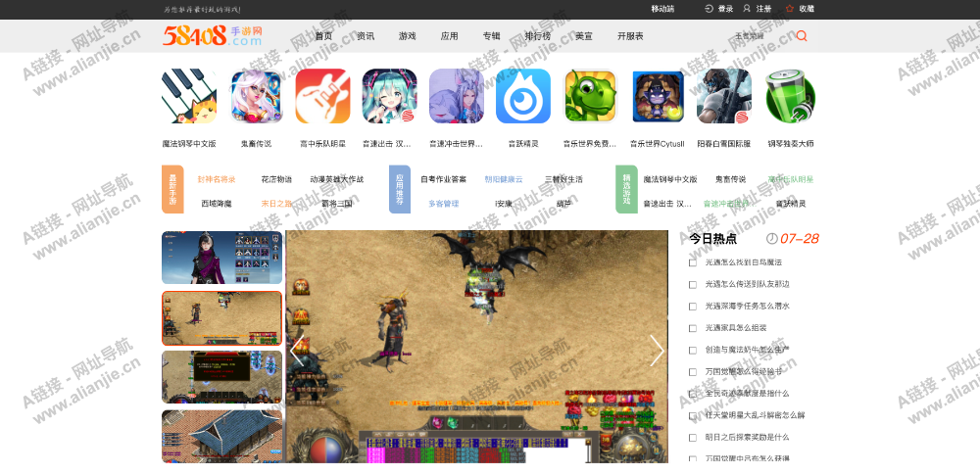Open news item 光遇家具怎么组装

coord(736,328)
